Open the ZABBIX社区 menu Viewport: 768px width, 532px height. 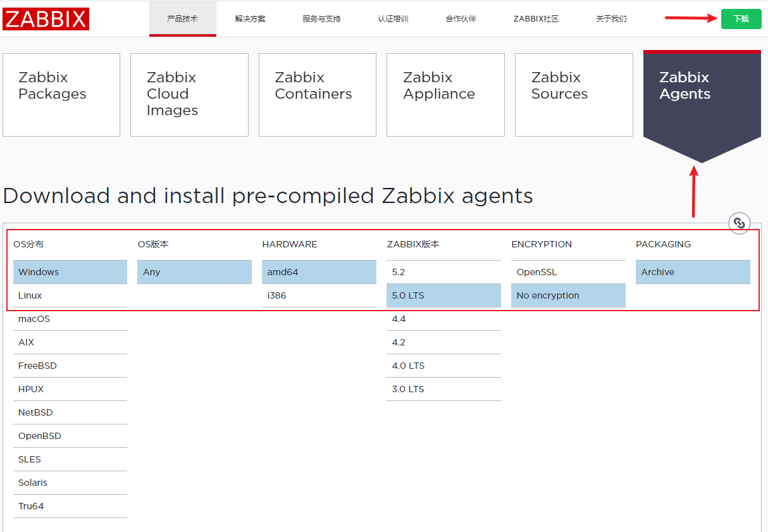click(536, 19)
